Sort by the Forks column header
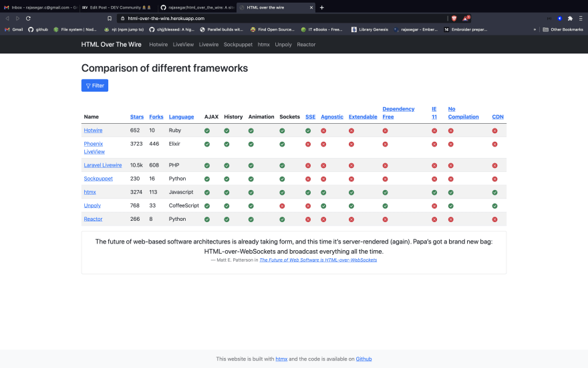This screenshot has height=368, width=588. 156,117
